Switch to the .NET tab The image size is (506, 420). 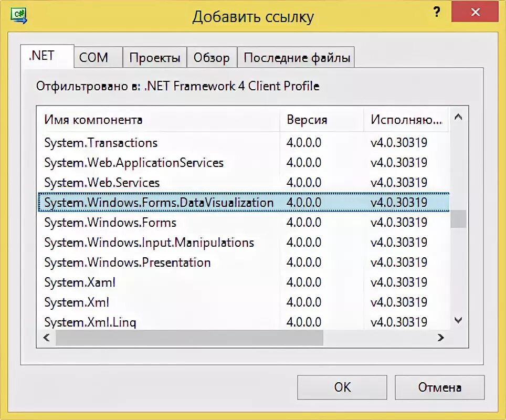click(x=47, y=56)
